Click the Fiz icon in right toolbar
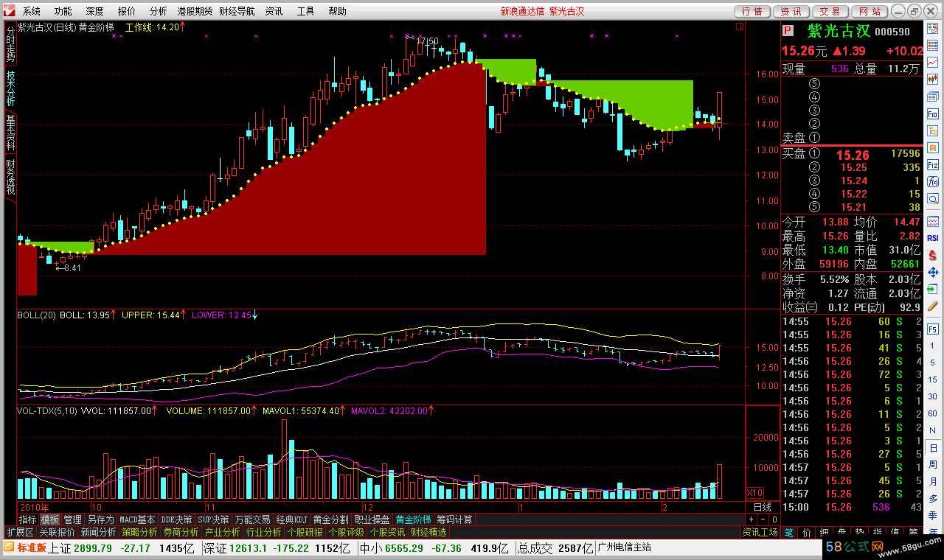944x560 pixels. coord(933,166)
